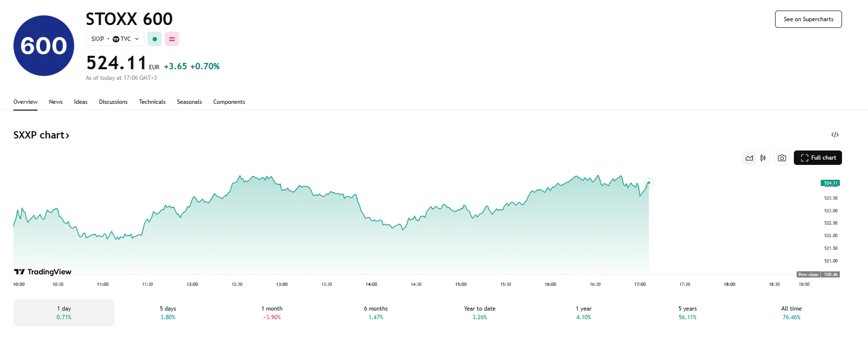Open the Components tab
The width and height of the screenshot is (868, 337).
[229, 101]
